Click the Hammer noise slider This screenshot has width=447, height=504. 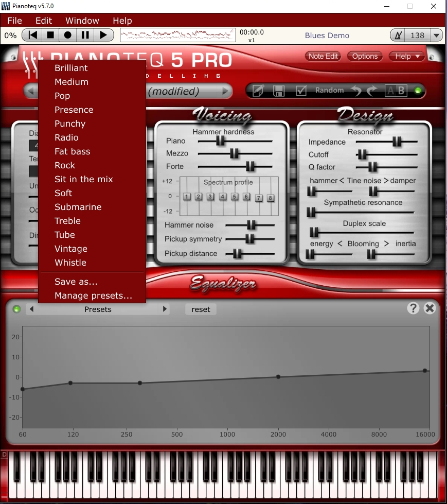250,225
